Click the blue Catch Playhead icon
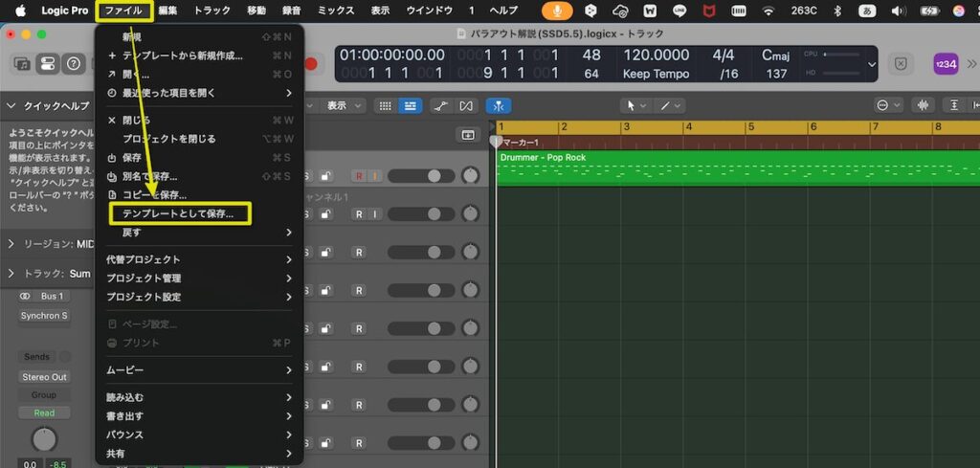The height and width of the screenshot is (468, 980). [x=499, y=105]
